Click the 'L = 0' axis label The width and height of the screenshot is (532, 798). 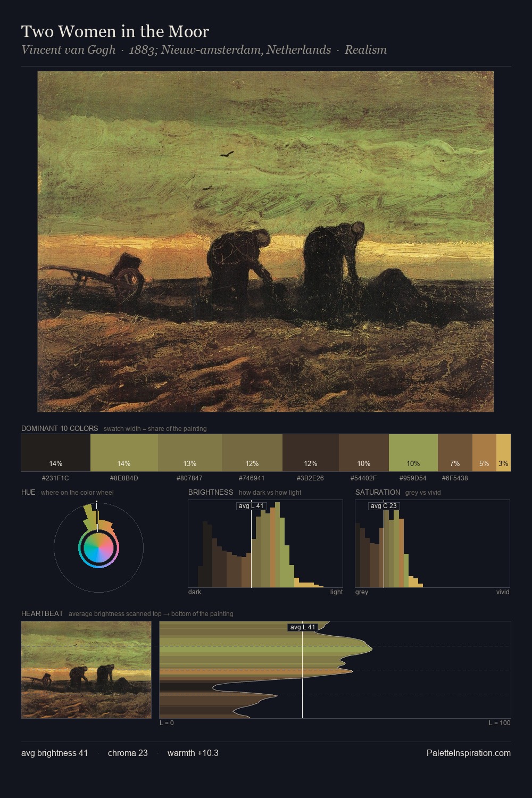pos(167,723)
